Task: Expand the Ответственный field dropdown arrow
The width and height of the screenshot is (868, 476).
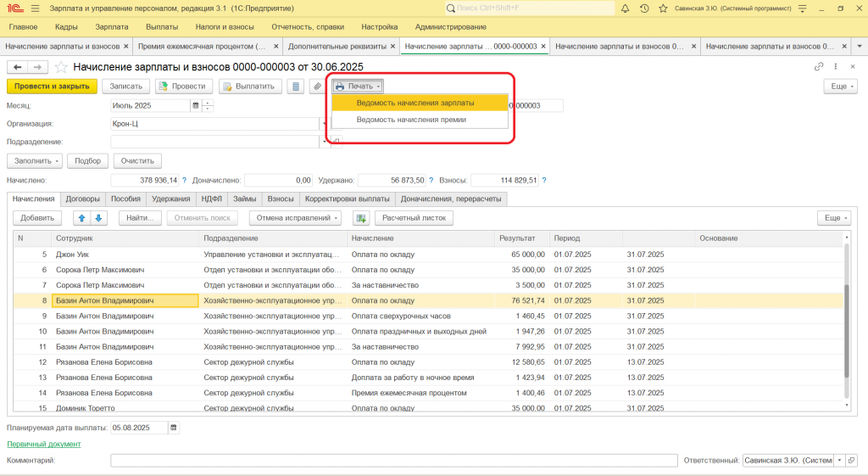Action: [x=839, y=460]
